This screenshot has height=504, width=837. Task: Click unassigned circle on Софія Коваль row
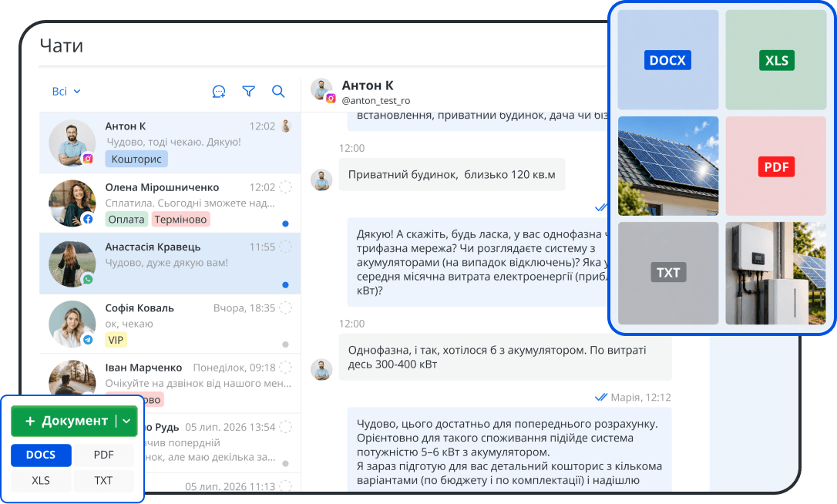pos(286,307)
